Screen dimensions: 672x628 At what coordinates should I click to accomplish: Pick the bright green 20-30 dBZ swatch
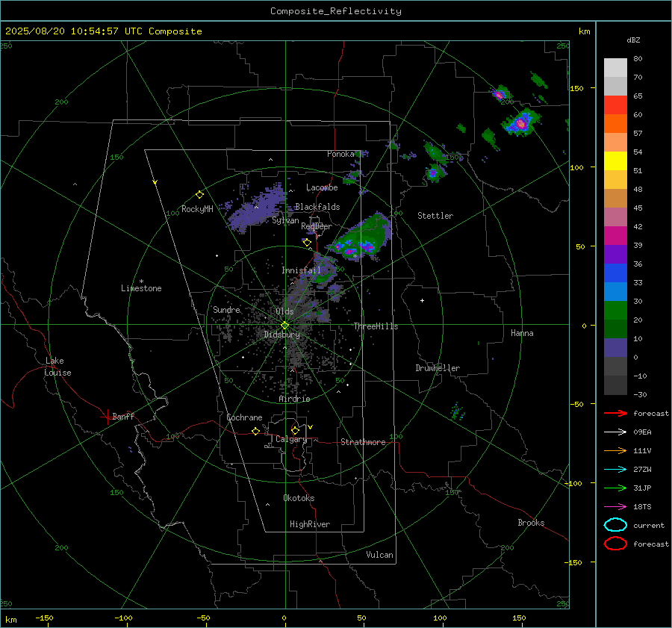tap(615, 311)
